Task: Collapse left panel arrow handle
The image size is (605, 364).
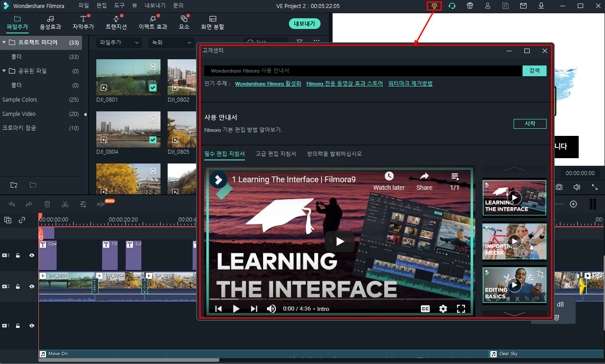Action: 85,115
